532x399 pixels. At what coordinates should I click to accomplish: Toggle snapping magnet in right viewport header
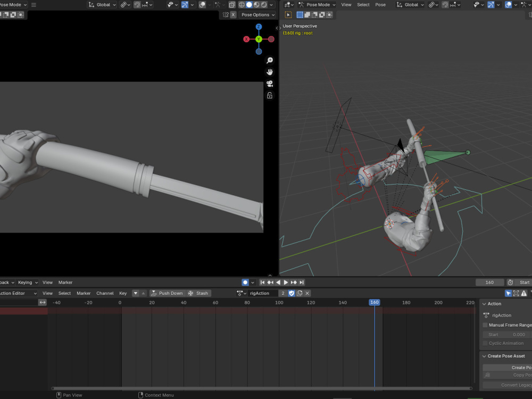pos(445,5)
